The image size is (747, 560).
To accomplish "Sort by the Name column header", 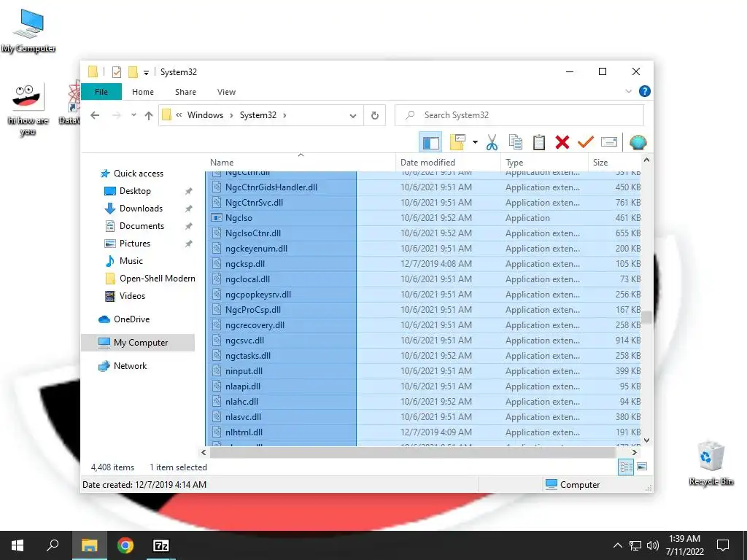I will (x=300, y=163).
